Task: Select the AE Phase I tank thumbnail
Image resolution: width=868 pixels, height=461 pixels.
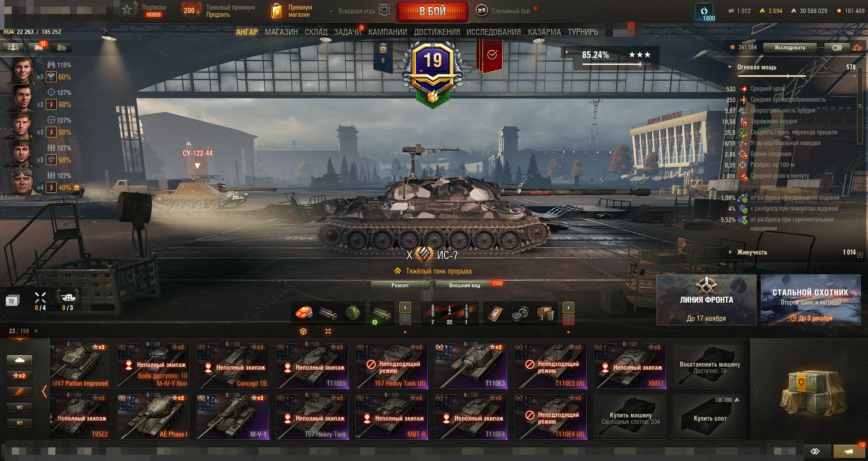Action: coord(153,417)
